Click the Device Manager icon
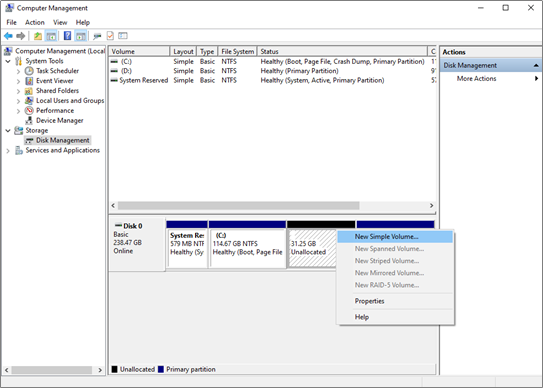543x388 pixels. coord(29,121)
